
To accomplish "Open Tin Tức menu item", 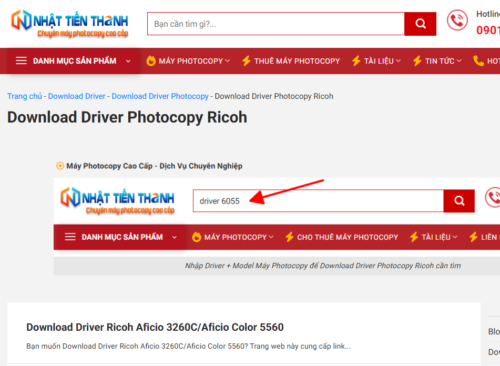I will (x=440, y=61).
